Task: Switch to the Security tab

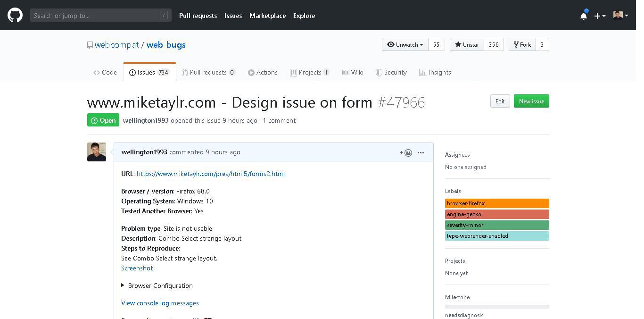Action: coord(391,72)
